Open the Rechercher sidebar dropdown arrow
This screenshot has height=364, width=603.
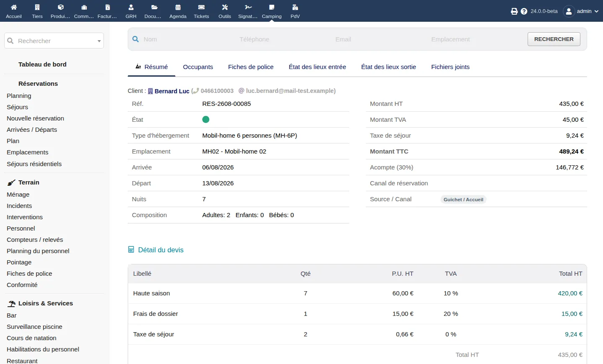coord(99,41)
